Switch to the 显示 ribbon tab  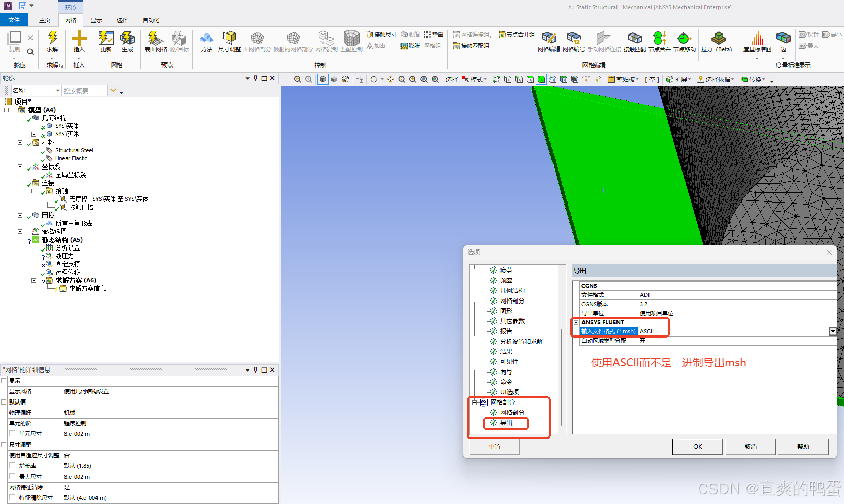(x=96, y=20)
